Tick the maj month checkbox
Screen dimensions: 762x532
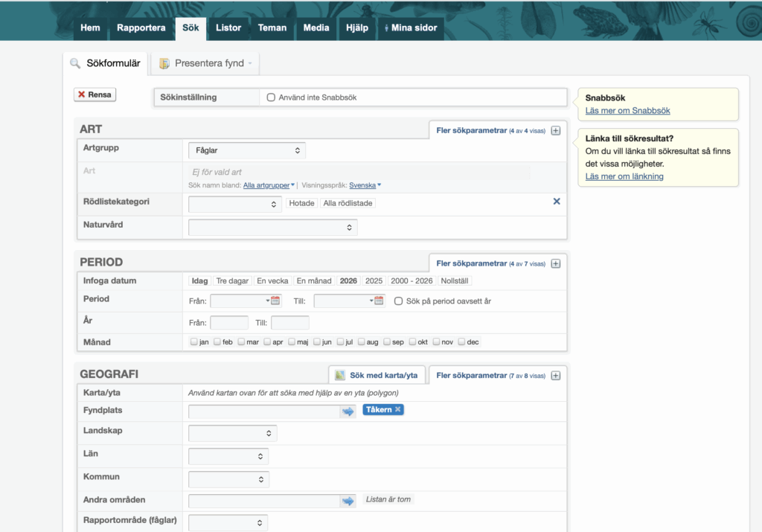tap(290, 342)
